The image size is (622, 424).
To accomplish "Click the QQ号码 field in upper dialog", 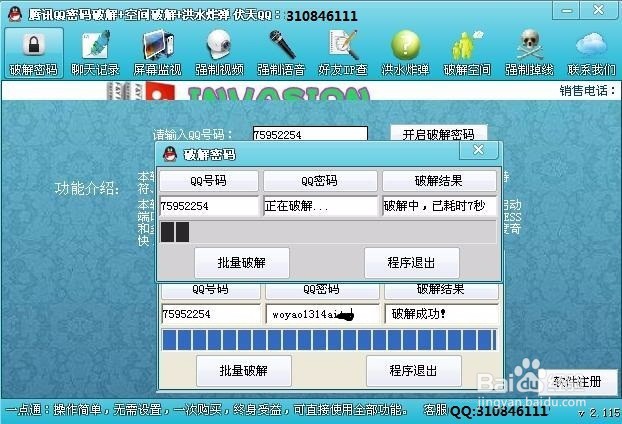I will (x=209, y=206).
